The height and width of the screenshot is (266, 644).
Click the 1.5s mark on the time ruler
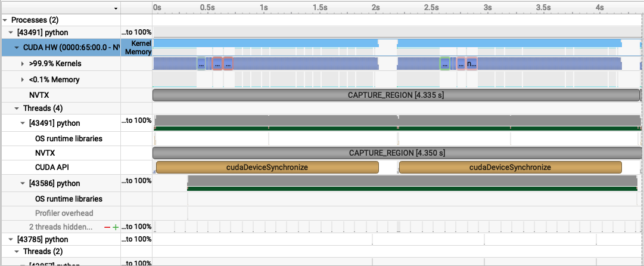point(320,7)
